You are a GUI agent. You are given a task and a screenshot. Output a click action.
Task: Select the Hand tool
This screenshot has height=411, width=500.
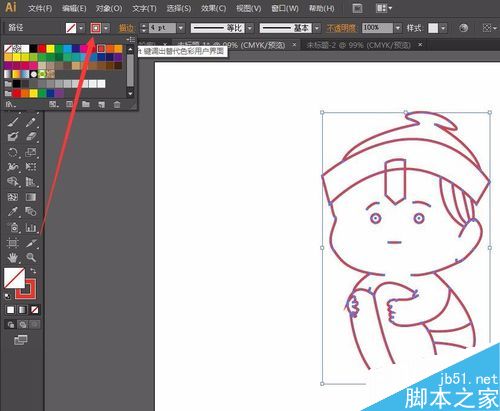(x=13, y=258)
